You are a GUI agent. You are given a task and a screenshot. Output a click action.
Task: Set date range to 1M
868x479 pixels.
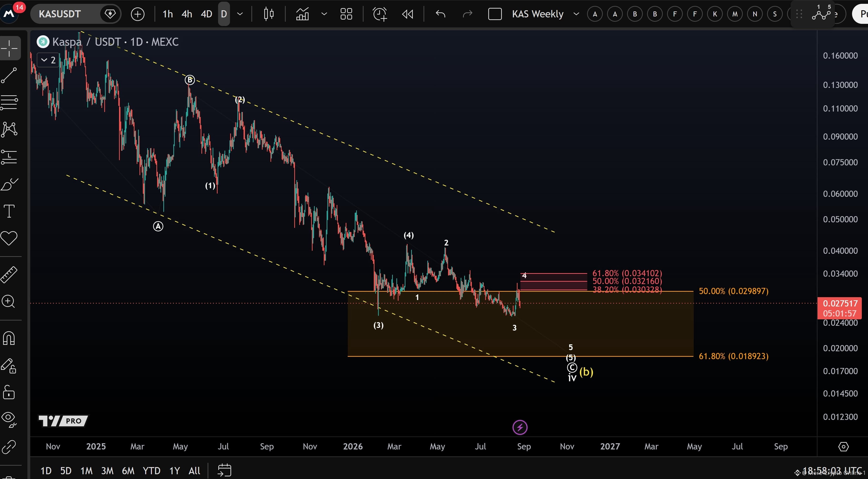[86, 471]
